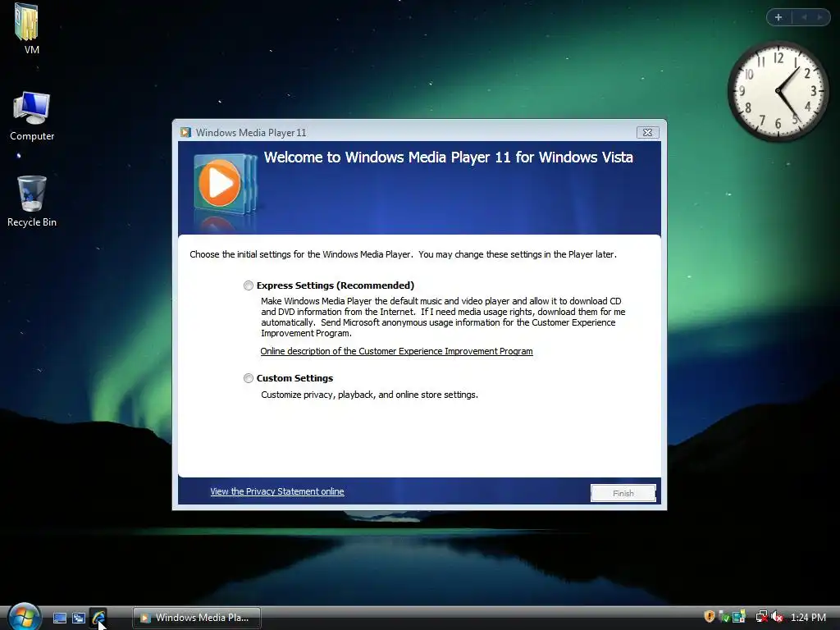This screenshot has width=840, height=630.
Task: Open the disconnected network tray icon
Action: coord(761,617)
